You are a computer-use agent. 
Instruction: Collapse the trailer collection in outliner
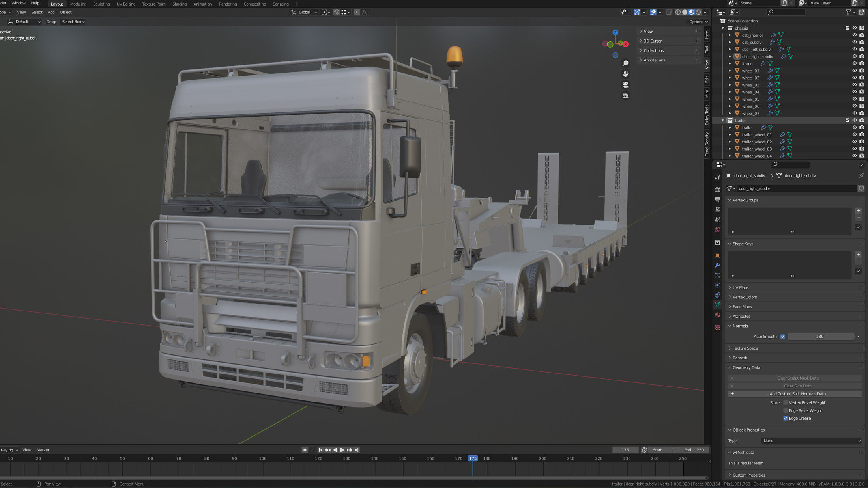click(723, 120)
